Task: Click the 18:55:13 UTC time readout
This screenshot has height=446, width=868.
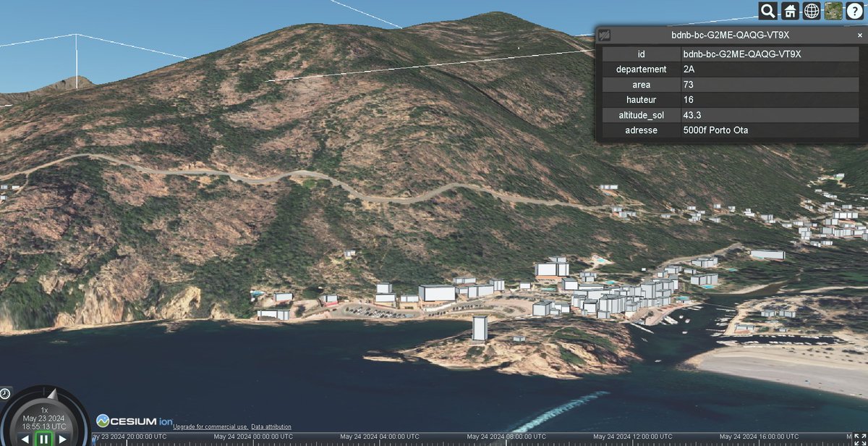Action: (x=43, y=427)
